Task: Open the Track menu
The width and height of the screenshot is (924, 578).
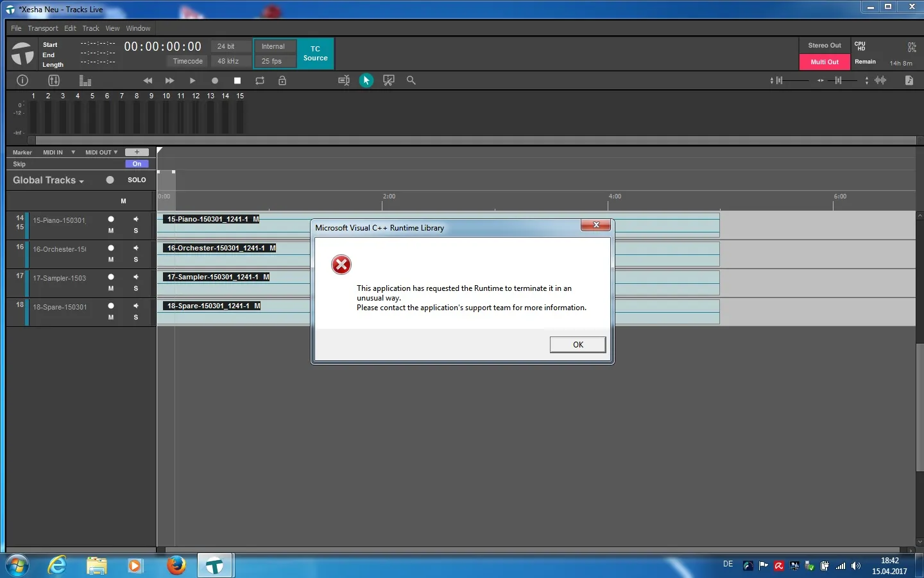Action: point(91,28)
